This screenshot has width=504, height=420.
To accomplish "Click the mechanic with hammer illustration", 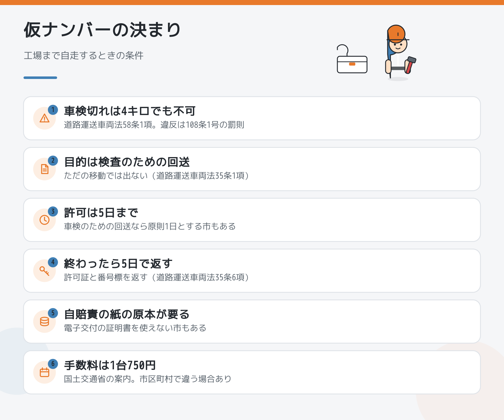I will click(x=400, y=53).
